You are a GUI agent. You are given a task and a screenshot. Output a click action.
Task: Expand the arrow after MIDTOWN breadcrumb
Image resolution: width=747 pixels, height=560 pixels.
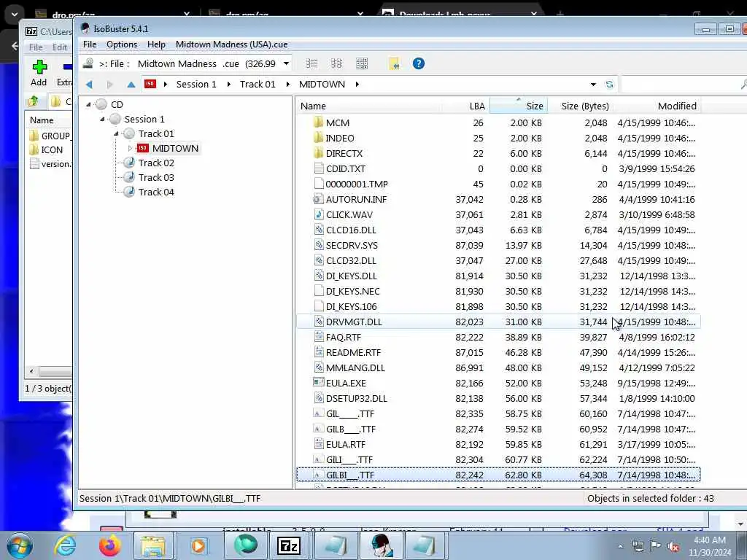pos(357,85)
